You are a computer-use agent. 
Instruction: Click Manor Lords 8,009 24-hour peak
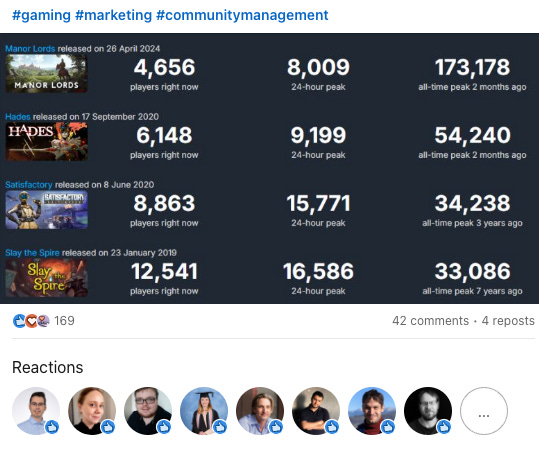point(318,74)
